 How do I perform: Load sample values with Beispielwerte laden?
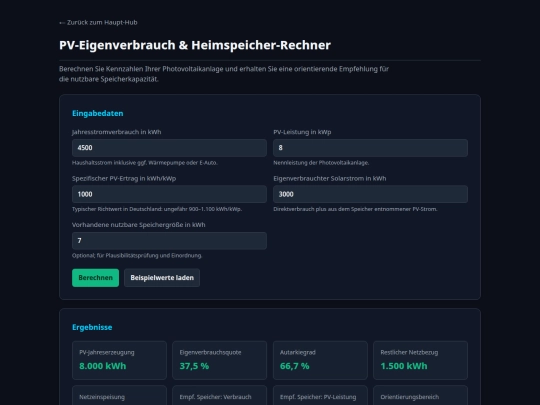pyautogui.click(x=162, y=278)
